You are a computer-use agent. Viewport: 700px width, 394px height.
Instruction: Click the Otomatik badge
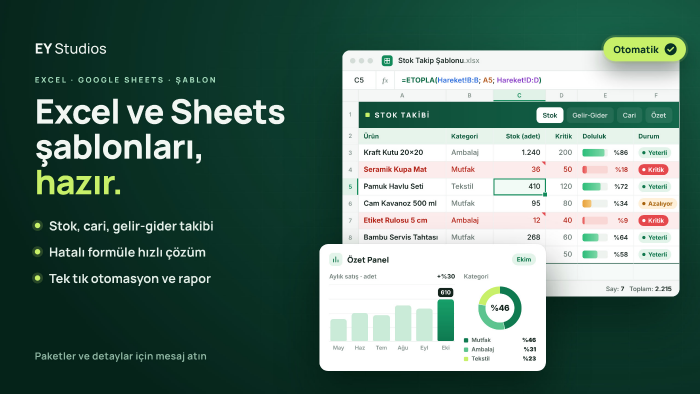coord(644,50)
